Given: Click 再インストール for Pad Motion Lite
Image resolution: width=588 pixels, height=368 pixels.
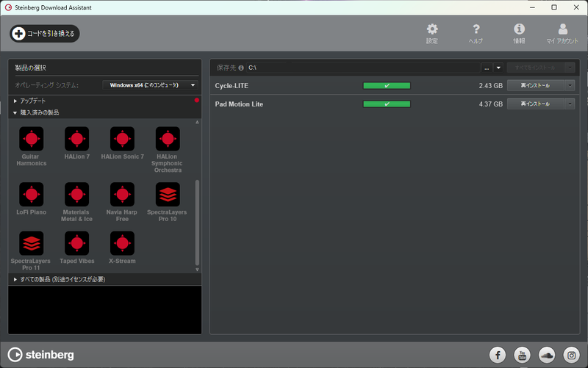Looking at the screenshot, I should click(x=536, y=104).
